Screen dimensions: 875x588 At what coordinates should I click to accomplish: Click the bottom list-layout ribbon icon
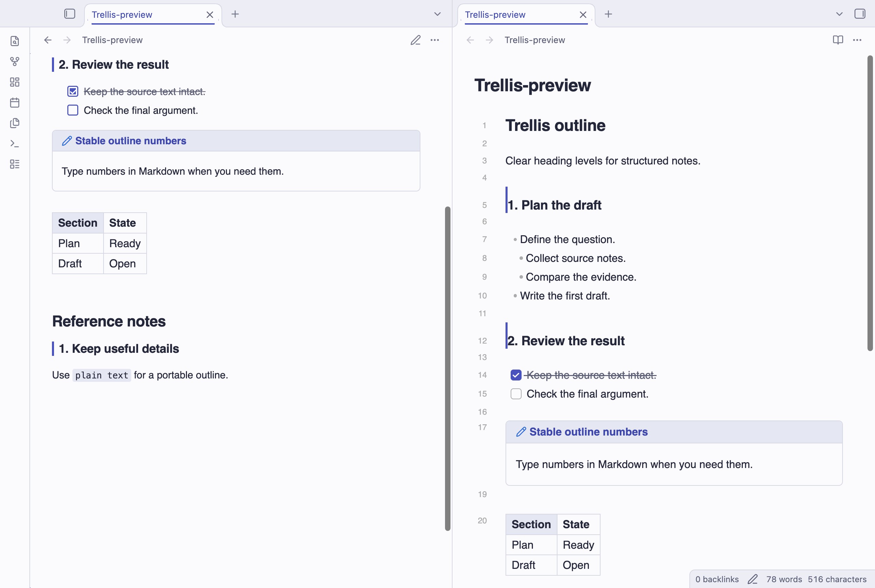(15, 164)
